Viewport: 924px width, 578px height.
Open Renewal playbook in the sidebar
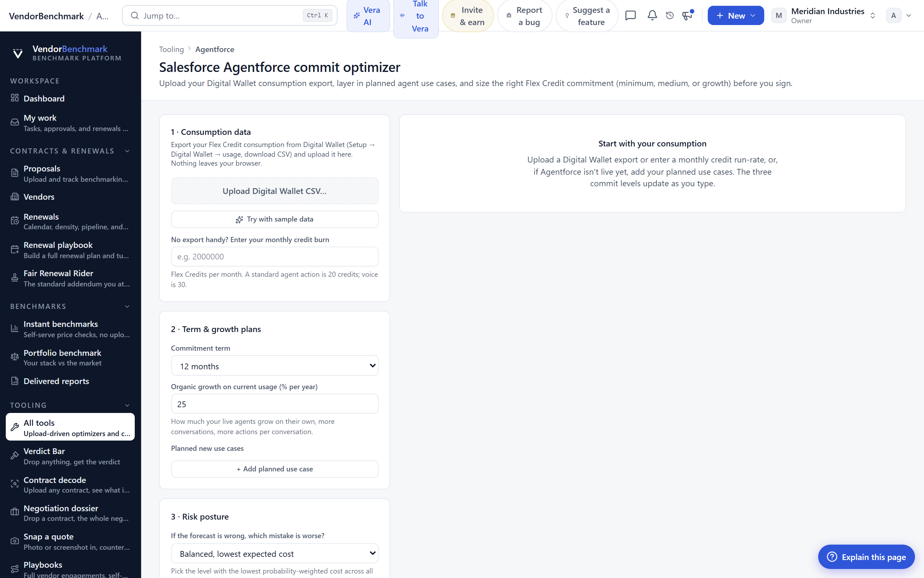[x=70, y=250]
